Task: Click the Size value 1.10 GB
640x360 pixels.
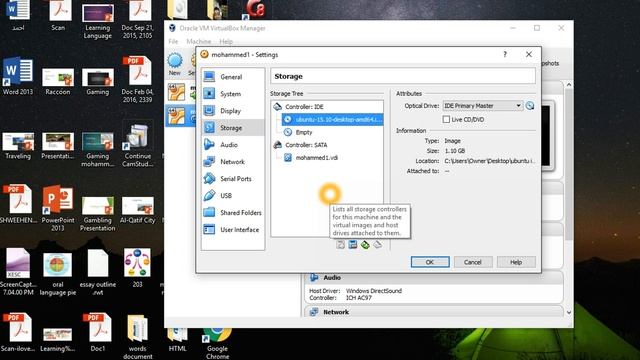Action: click(455, 151)
